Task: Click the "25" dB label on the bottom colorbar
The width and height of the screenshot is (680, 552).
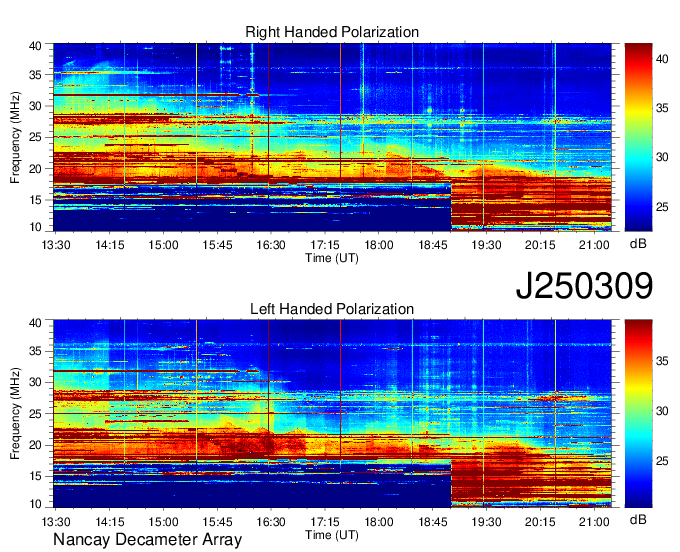Action: tap(662, 461)
